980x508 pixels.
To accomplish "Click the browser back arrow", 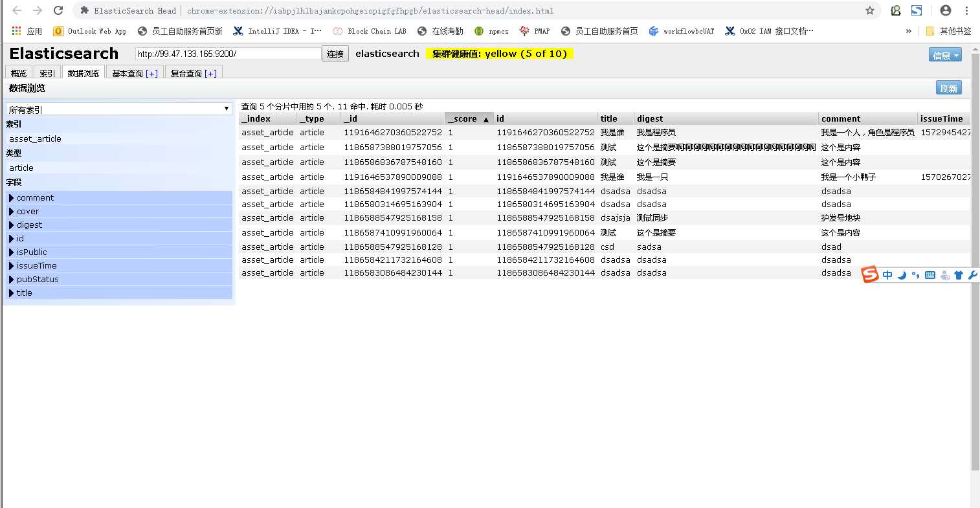I will [17, 10].
